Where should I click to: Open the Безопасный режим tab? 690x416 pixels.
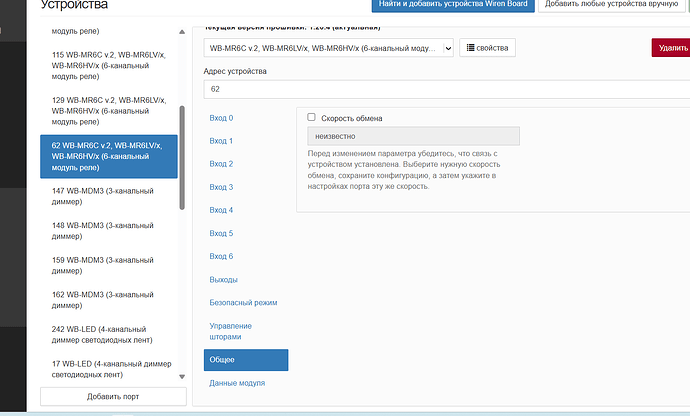pos(243,302)
